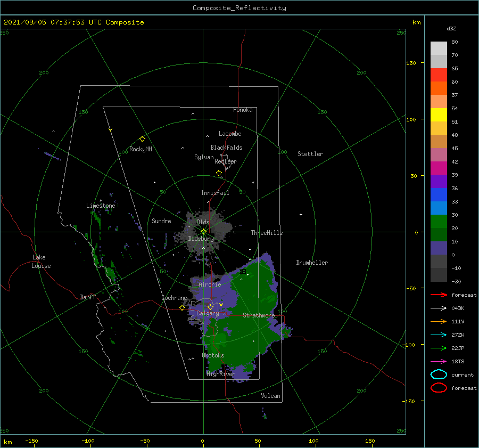
Task: Click the Blackfalds city label
Action: 226,148
